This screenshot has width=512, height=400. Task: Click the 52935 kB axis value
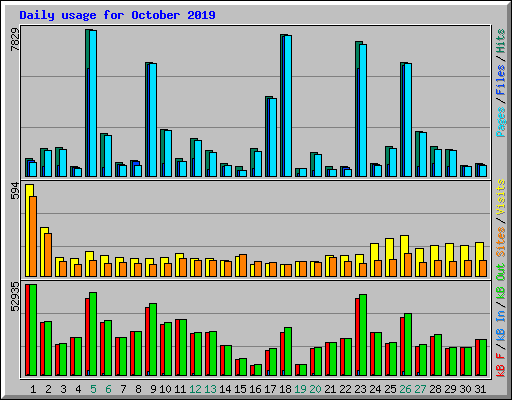15,297
